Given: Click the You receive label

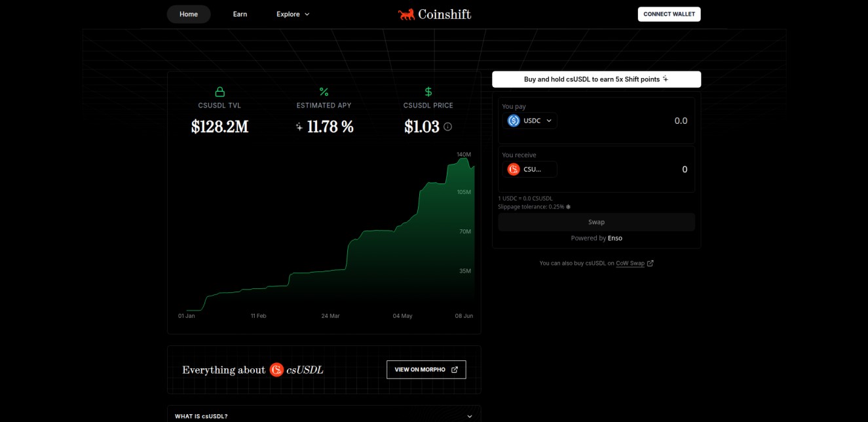Looking at the screenshot, I should [519, 155].
